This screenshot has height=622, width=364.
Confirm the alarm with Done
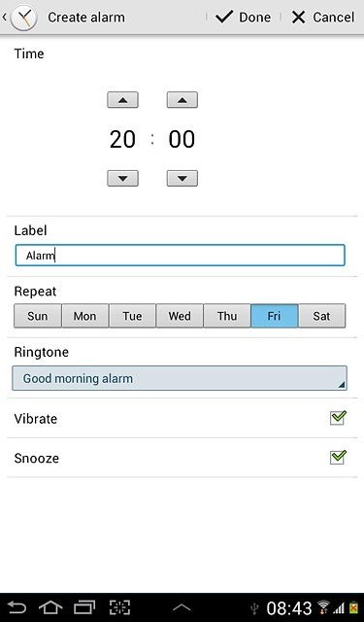(244, 17)
